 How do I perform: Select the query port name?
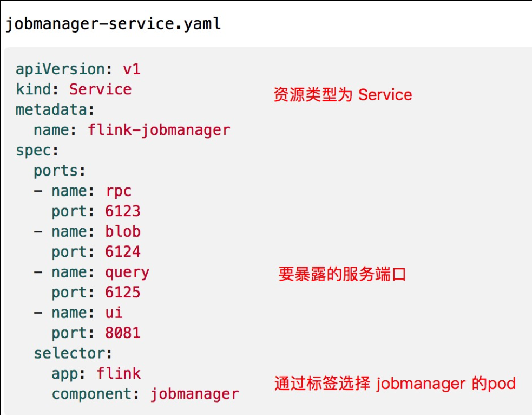click(127, 273)
